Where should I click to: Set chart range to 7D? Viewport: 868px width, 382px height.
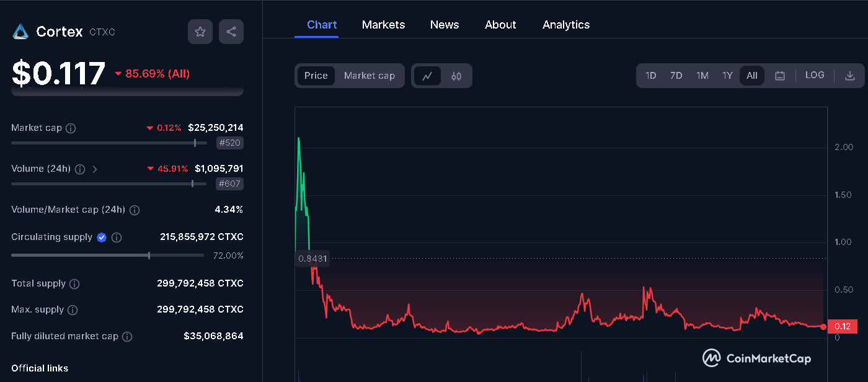(x=676, y=76)
